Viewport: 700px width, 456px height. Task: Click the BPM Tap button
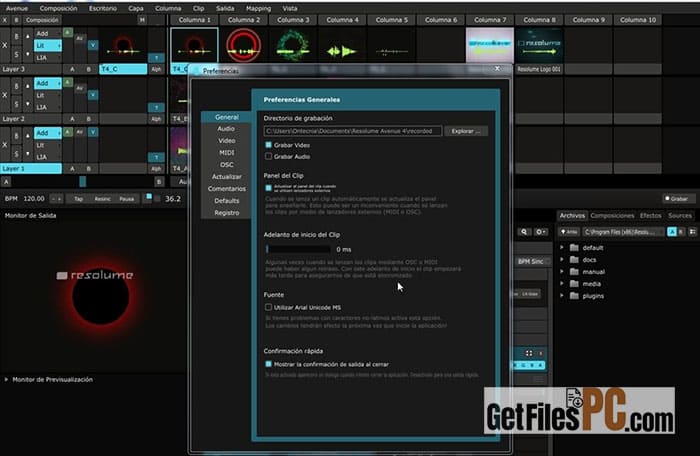pos(79,199)
